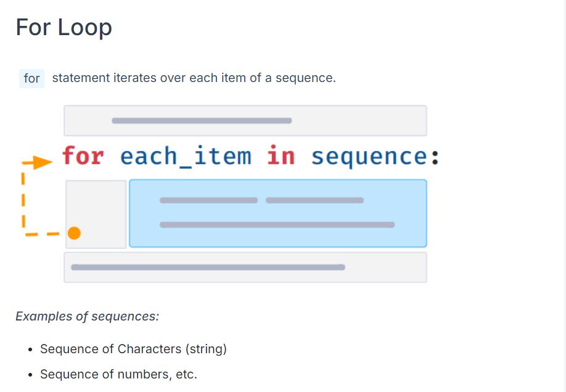Click the orange arrowhead pointing at for
Viewport: 566px width, 392px height.
[43, 163]
